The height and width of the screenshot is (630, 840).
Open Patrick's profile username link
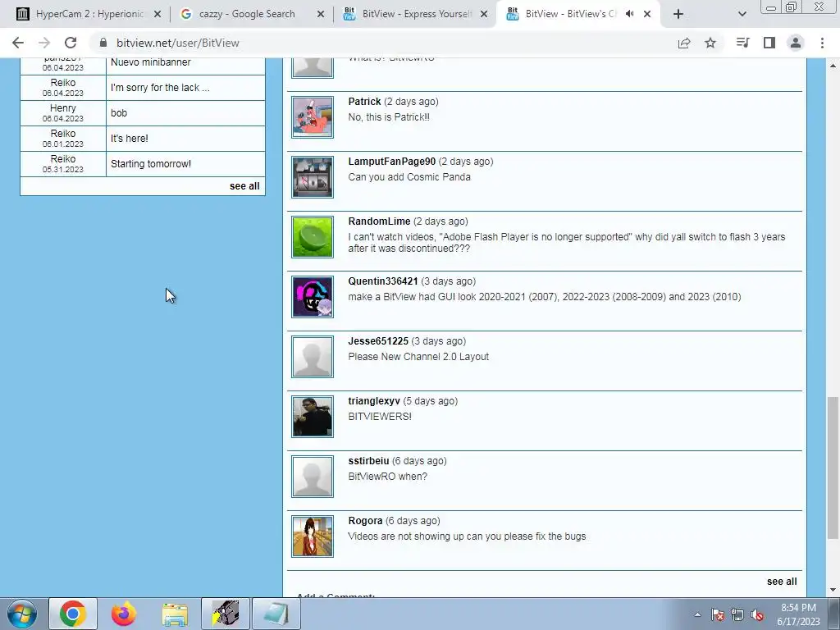[x=364, y=102]
